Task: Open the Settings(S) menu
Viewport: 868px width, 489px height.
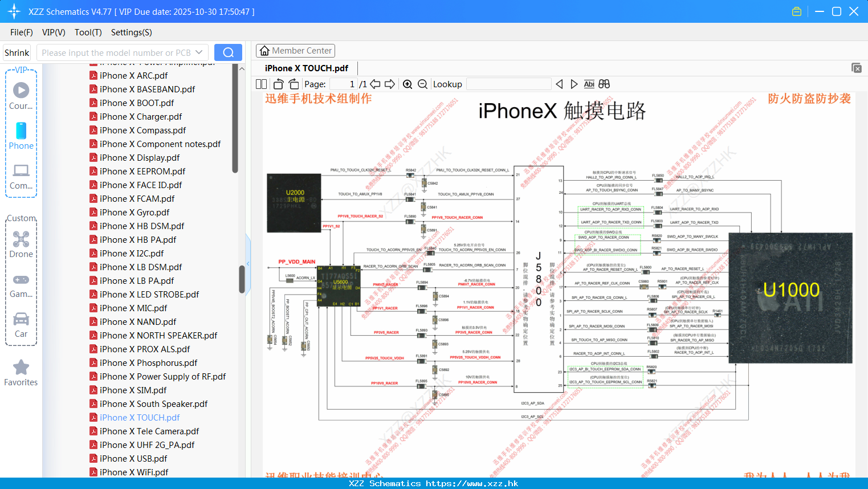Action: pos(132,32)
